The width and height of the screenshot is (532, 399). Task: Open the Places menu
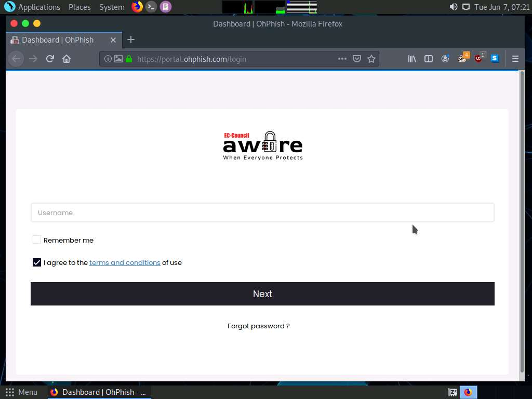[x=79, y=7]
